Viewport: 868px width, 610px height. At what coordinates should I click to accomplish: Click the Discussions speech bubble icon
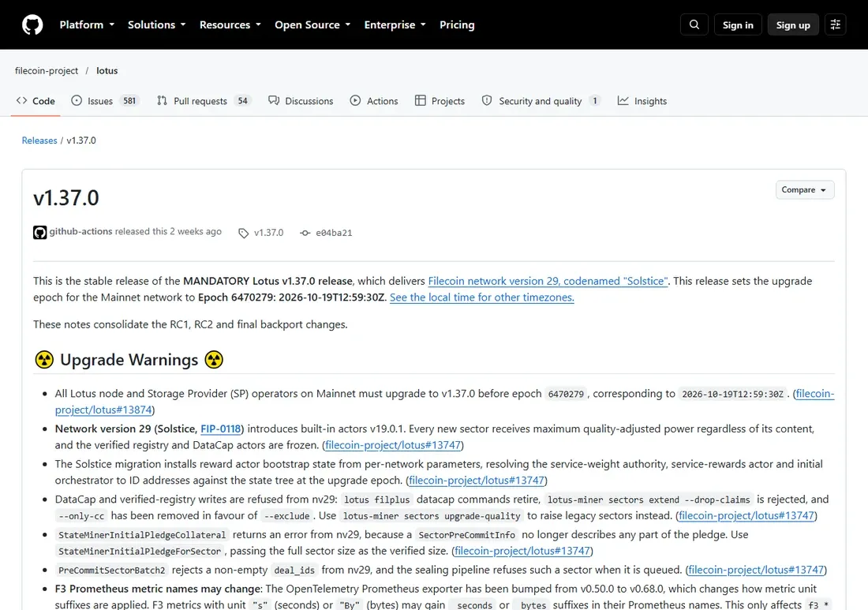274,101
